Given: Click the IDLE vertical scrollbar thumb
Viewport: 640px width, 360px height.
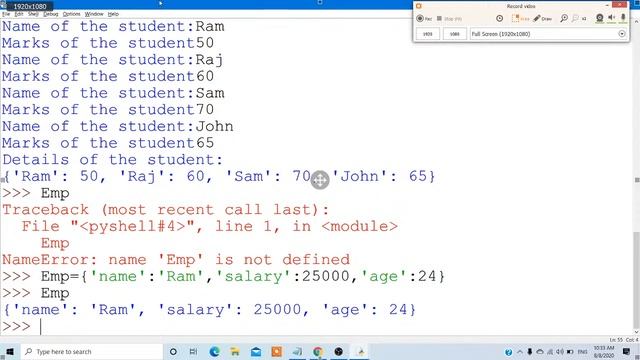Looking at the screenshot, I should tap(636, 280).
